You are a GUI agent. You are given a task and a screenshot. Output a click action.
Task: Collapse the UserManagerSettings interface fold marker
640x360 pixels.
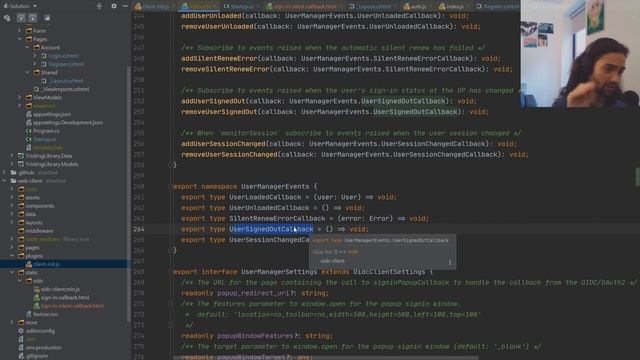(170, 272)
